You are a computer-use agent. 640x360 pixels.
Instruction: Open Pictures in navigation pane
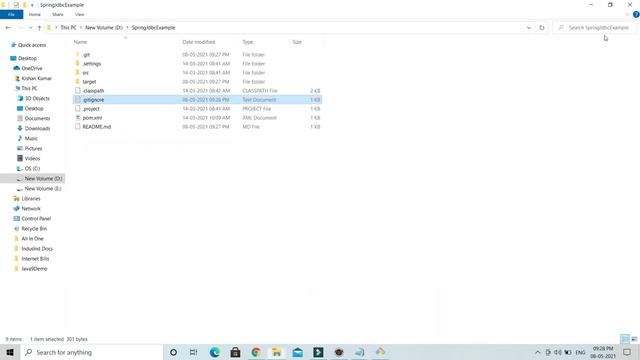33,149
